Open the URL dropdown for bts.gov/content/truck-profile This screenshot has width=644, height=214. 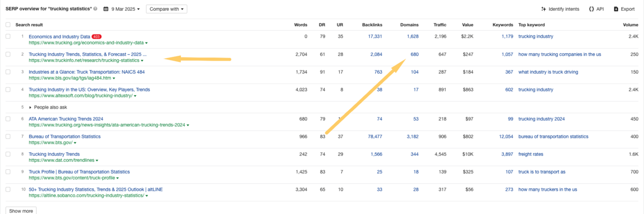[x=117, y=178]
